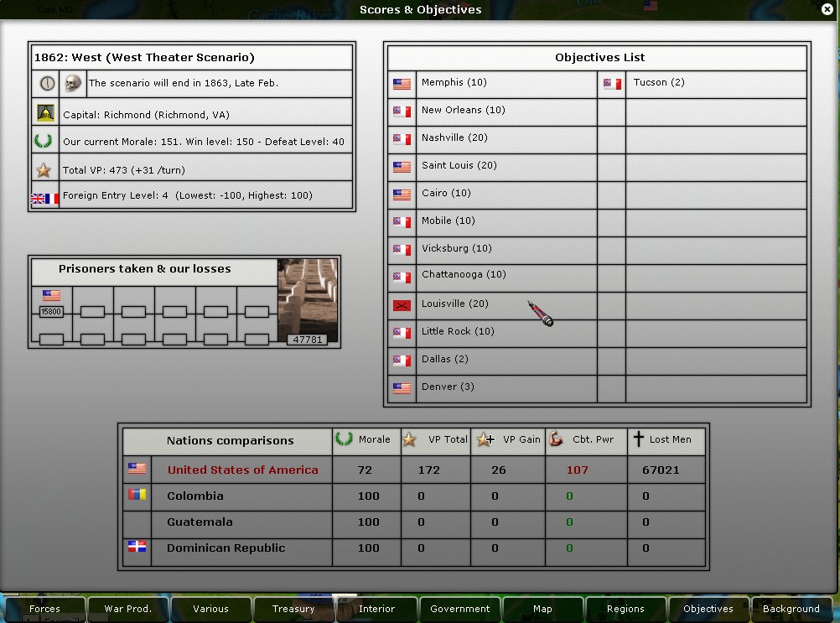Click the foreign entry flags icon
The height and width of the screenshot is (623, 840).
point(44,198)
